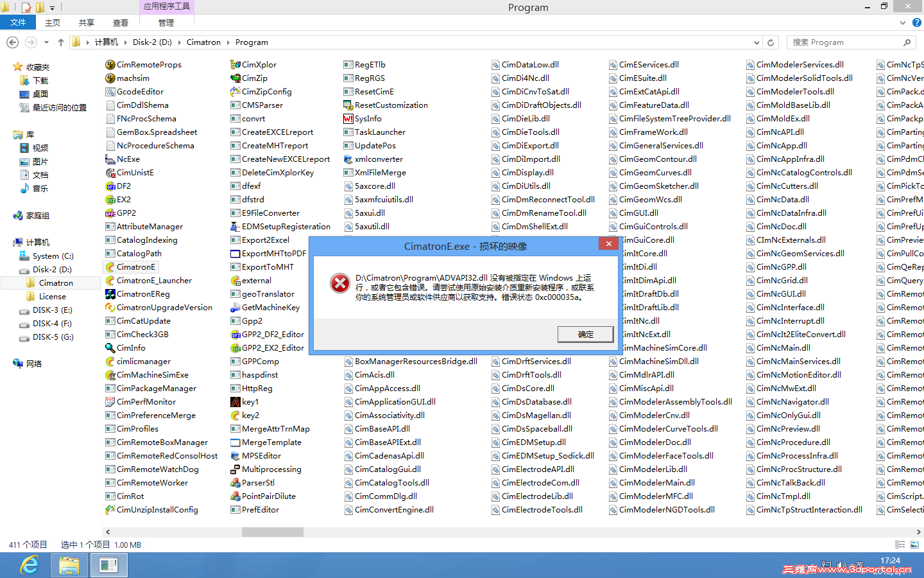
Task: Select the License folder in tree
Action: 53,297
